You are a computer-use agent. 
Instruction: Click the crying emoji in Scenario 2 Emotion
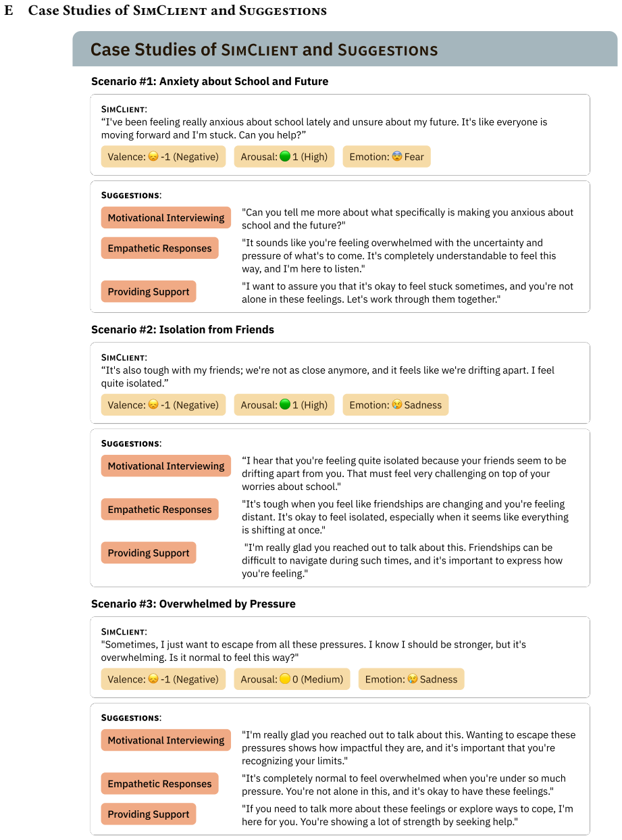[396, 405]
